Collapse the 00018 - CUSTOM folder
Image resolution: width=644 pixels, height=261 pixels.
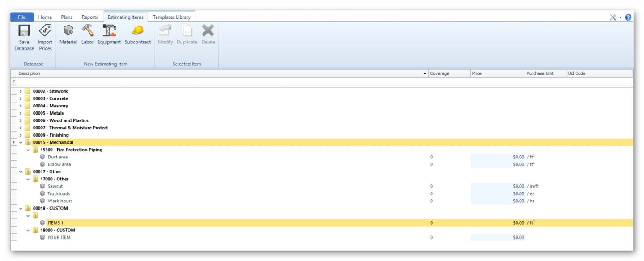(20, 208)
